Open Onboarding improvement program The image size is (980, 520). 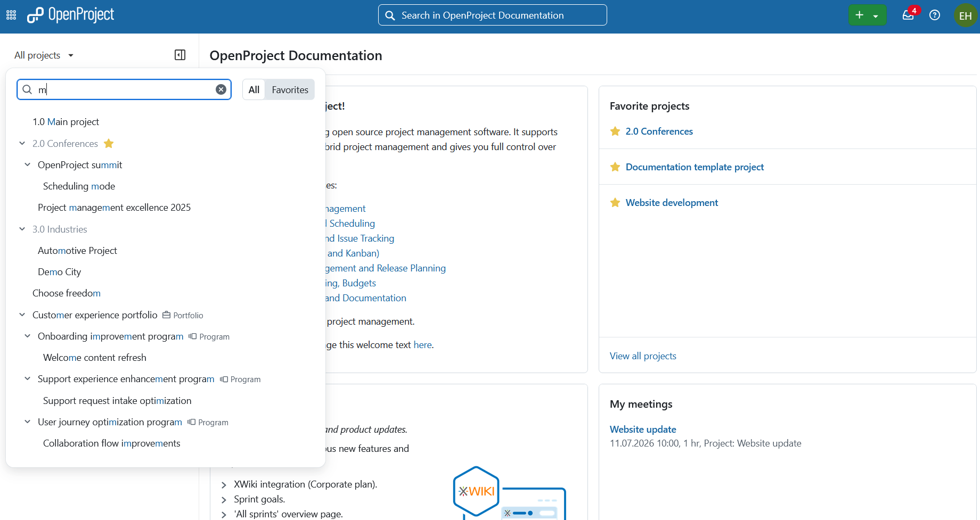(110, 336)
